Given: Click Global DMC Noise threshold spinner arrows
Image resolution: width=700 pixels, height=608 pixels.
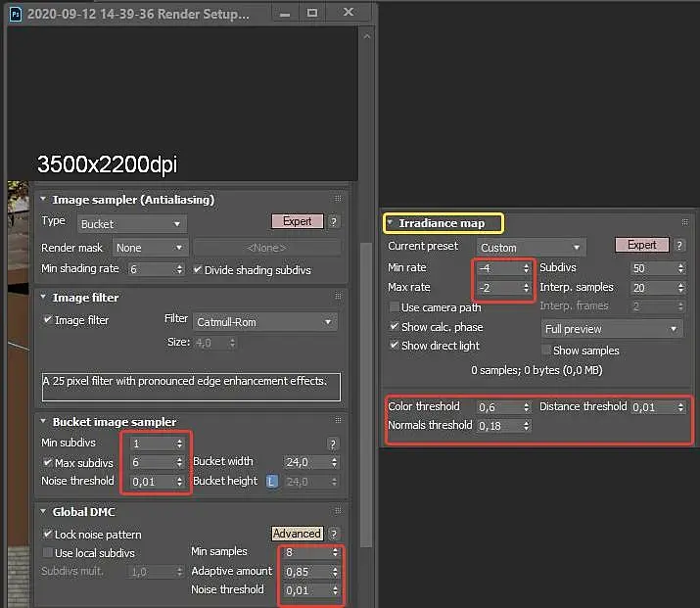Looking at the screenshot, I should [335, 590].
